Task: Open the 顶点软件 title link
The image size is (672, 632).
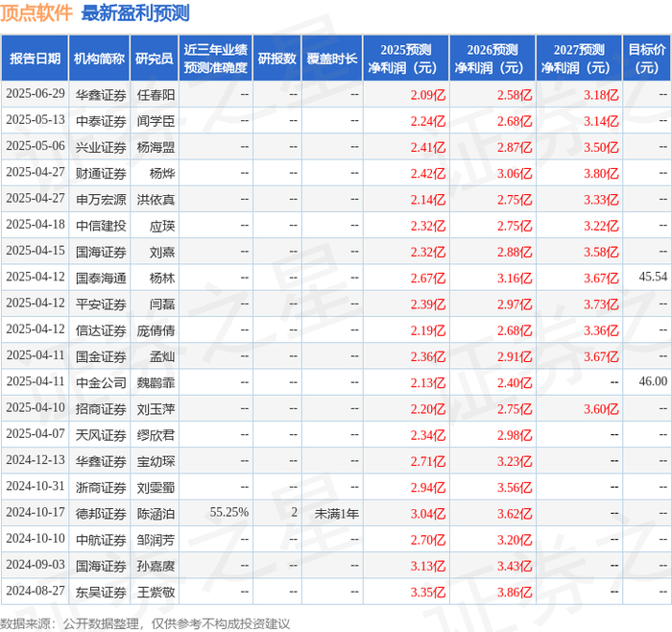Action: point(36,12)
